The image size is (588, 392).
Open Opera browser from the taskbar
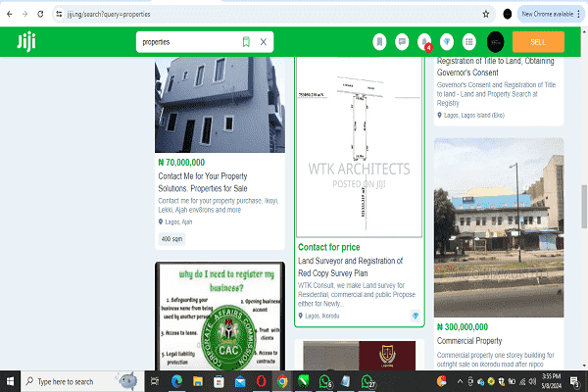[x=262, y=382]
